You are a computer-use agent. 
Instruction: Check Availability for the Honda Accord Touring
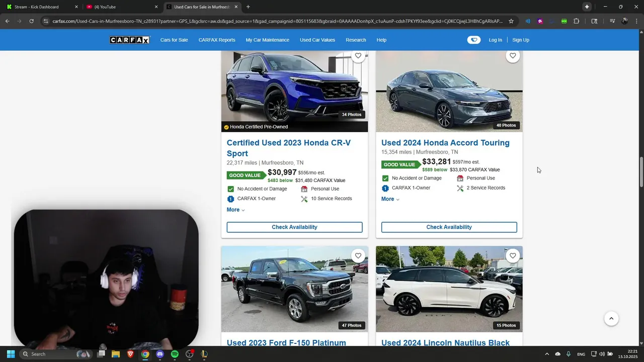tap(449, 227)
